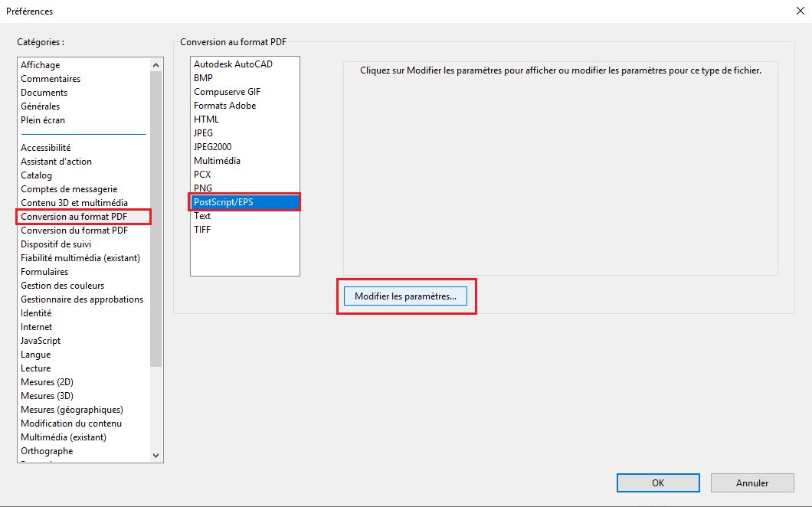Choose BMP file format
This screenshot has height=507, width=812.
point(204,77)
